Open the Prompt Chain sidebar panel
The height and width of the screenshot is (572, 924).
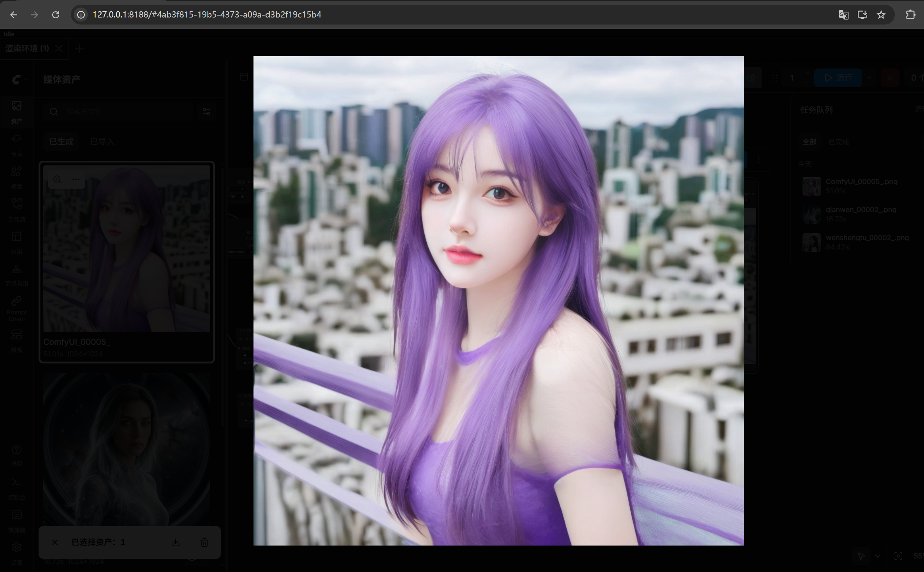point(17,308)
